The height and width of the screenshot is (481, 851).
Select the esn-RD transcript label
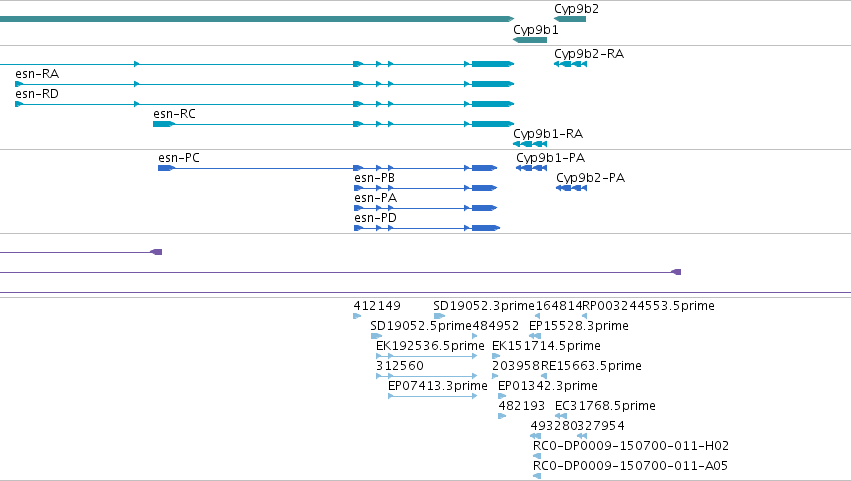[x=37, y=94]
